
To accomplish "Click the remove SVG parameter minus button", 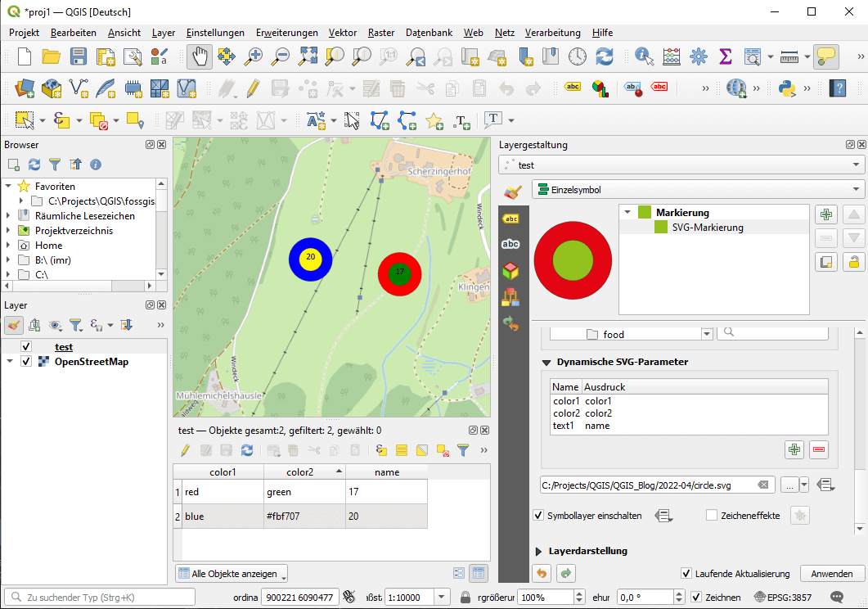I will pyautogui.click(x=818, y=449).
